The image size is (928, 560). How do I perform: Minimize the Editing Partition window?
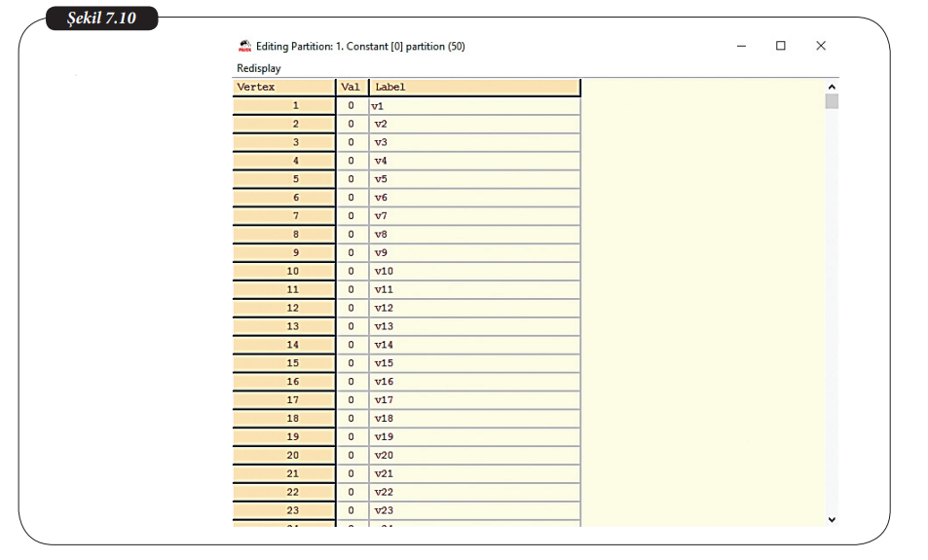(741, 46)
